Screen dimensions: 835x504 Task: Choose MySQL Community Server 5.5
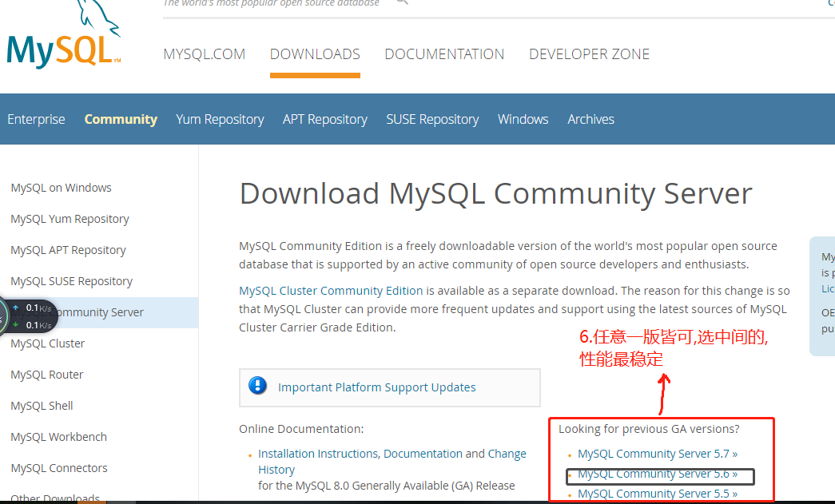tap(658, 494)
